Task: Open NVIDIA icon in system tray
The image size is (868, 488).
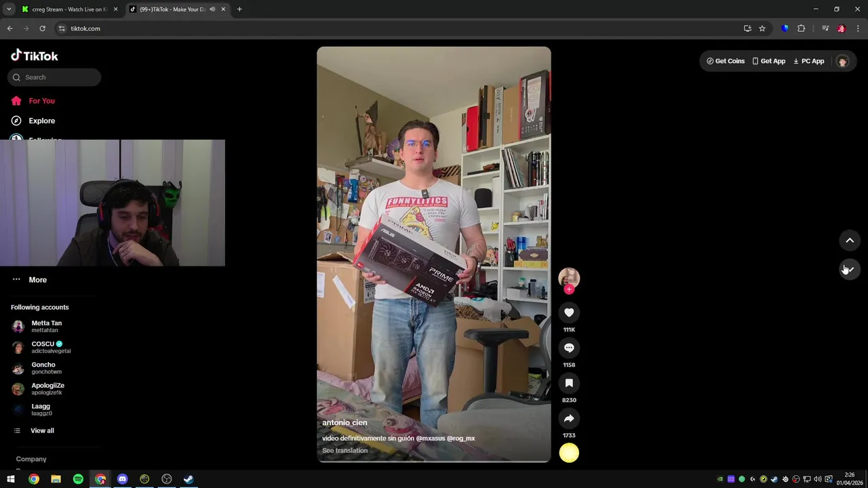Action: point(720,479)
